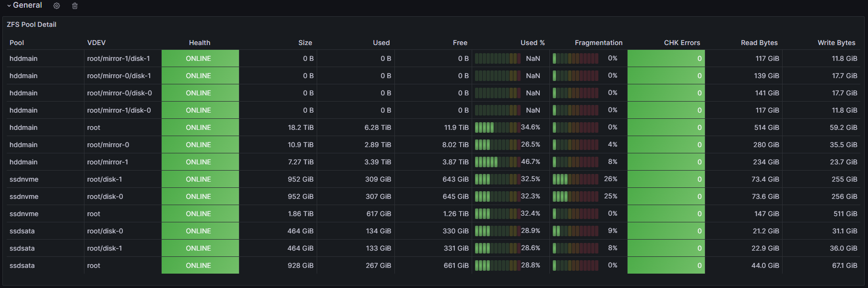Image resolution: width=868 pixels, height=288 pixels.
Task: Select the 18.2 TiB size cell
Action: pyautogui.click(x=301, y=127)
